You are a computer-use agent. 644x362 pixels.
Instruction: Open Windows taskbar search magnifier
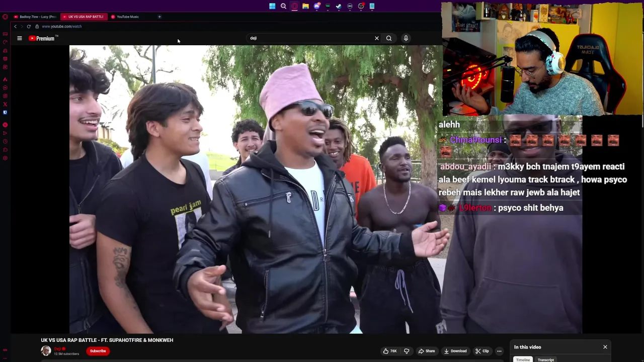(283, 6)
